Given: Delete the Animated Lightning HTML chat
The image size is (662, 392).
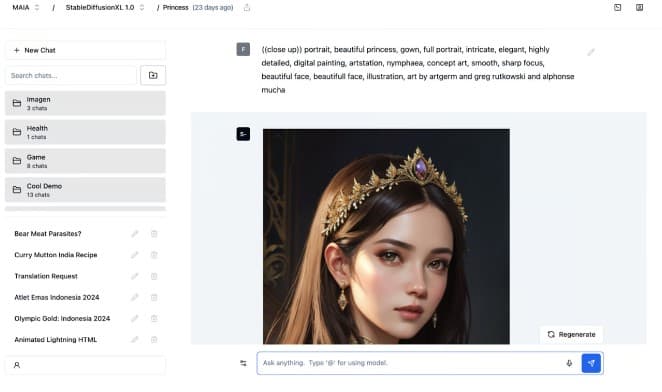Looking at the screenshot, I should click(154, 340).
